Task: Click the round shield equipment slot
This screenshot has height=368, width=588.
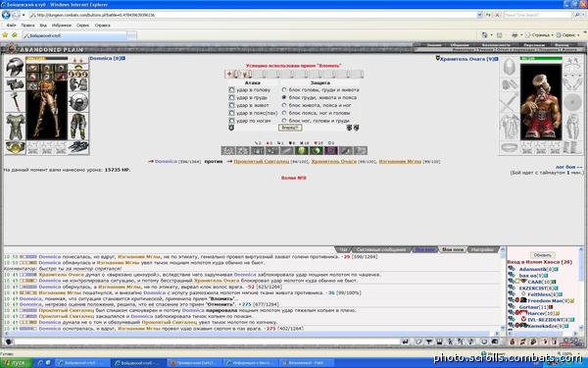Action: [x=78, y=102]
